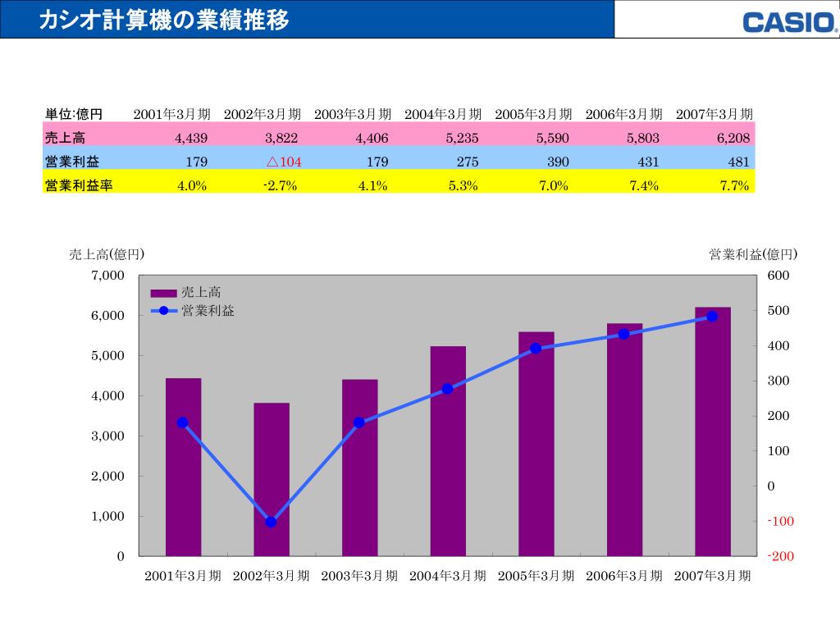Select the 2006年3月期 table column header
840x630 pixels.
pos(624,114)
